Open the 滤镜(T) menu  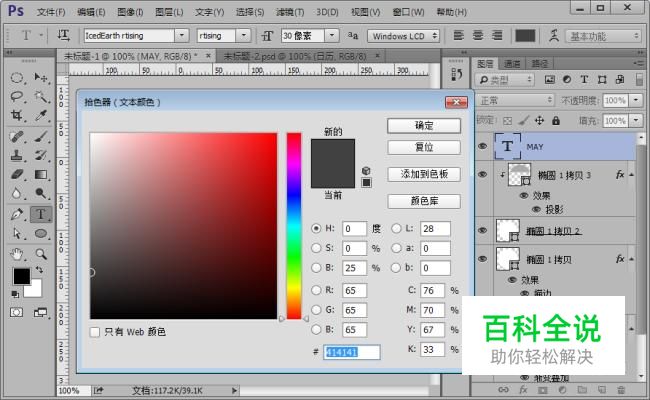(290, 12)
